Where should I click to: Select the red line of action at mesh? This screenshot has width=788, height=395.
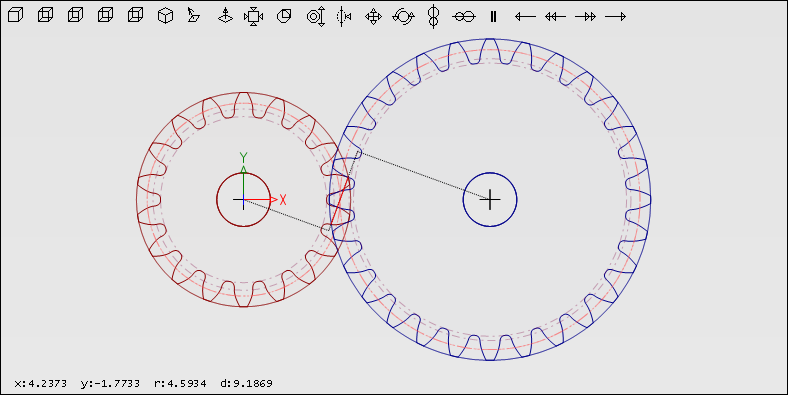[340, 201]
